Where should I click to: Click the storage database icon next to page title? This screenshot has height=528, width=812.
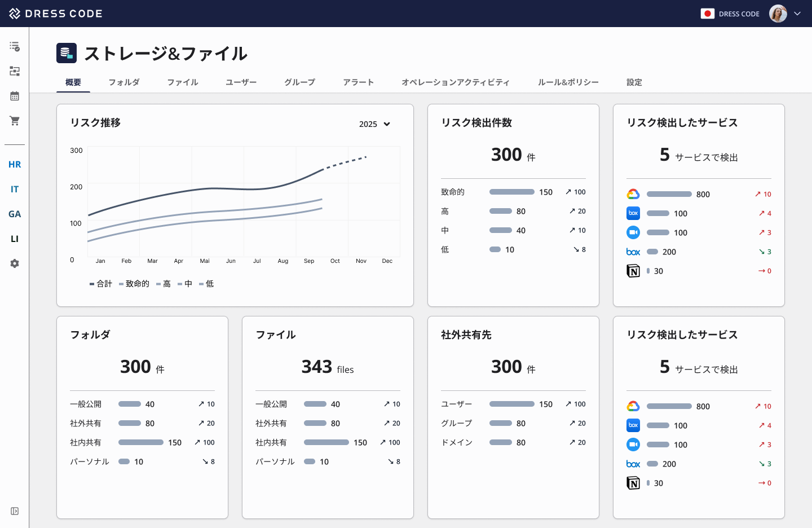67,52
